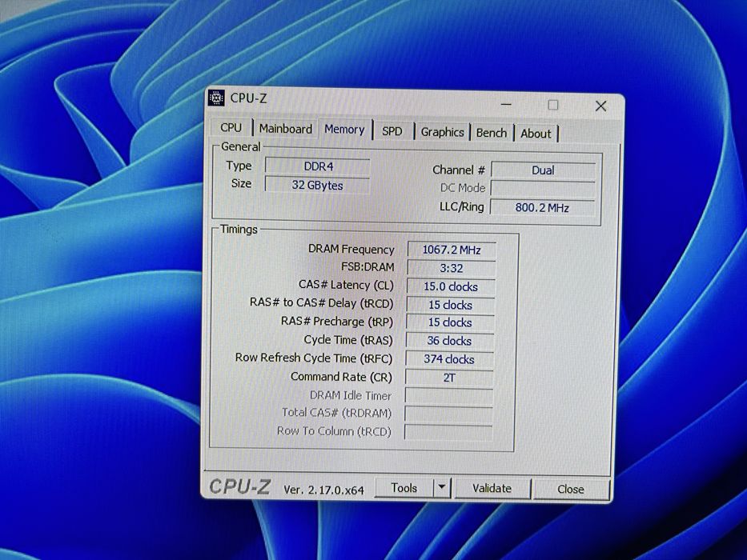Click the 1067.2 MHz DRAM Frequency value
The image size is (747, 560).
click(452, 250)
